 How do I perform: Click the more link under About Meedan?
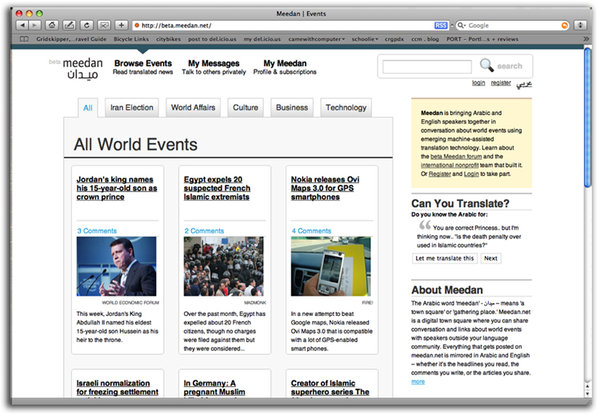pos(418,382)
